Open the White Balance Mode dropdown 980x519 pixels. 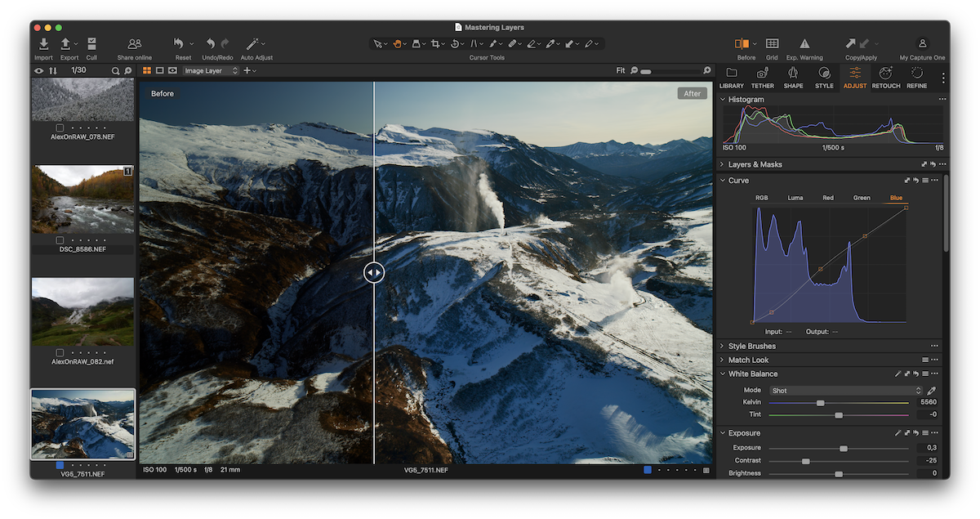846,391
